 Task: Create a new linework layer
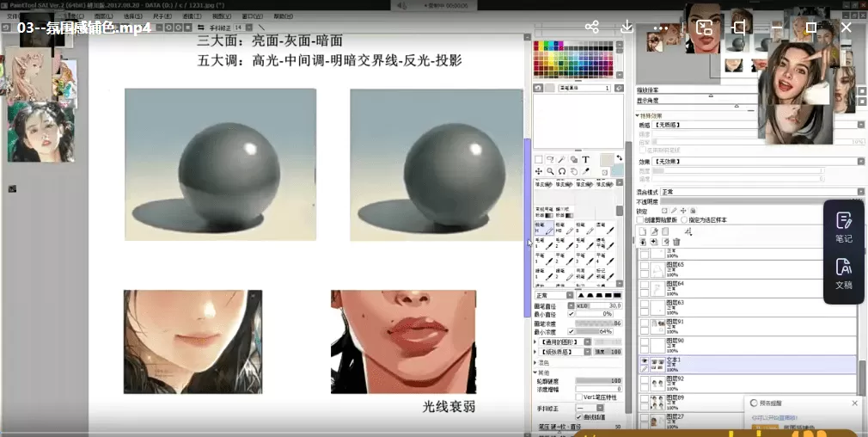pyautogui.click(x=654, y=231)
